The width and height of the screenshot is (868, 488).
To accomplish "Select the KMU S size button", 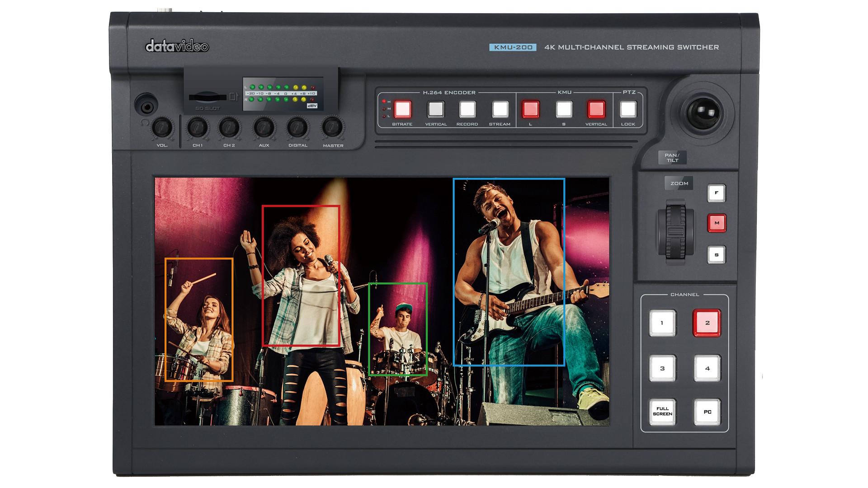I will [x=564, y=109].
